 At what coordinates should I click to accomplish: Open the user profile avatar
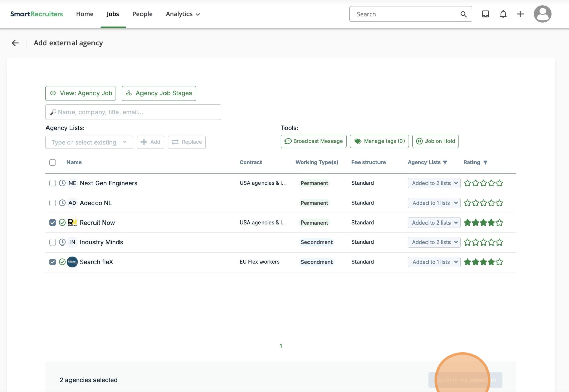coord(542,14)
